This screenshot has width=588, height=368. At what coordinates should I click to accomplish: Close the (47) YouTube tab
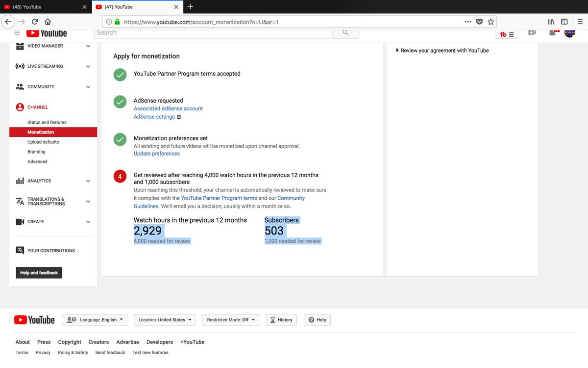click(177, 7)
